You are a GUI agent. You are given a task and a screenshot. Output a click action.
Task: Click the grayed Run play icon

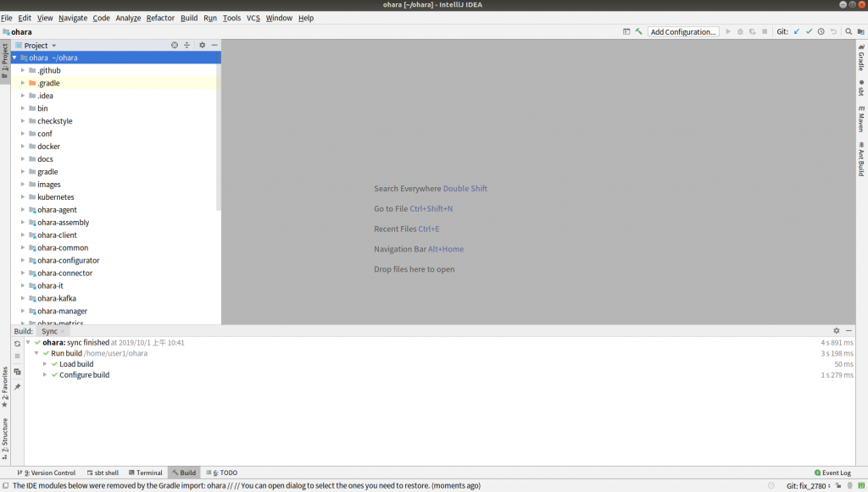[728, 31]
